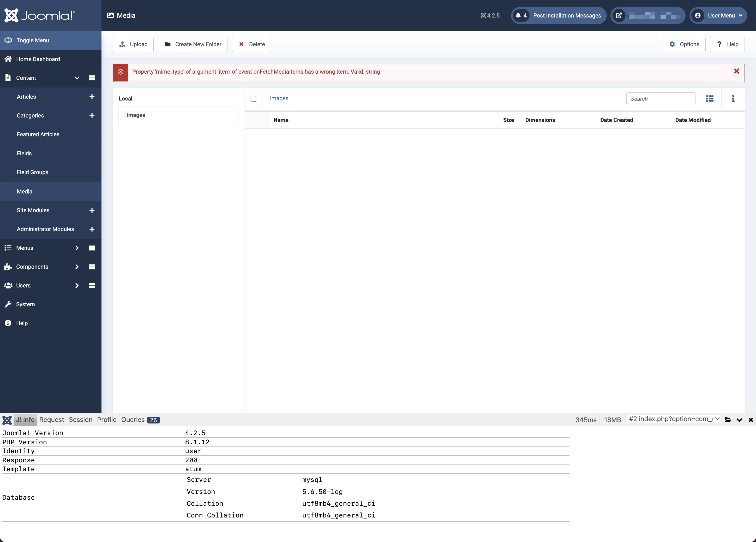
Task: Open debug request selector dropdown
Action: [x=675, y=419]
